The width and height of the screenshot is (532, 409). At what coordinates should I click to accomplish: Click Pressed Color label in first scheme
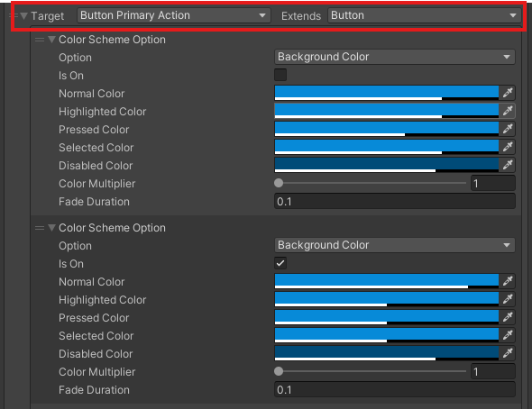point(94,130)
